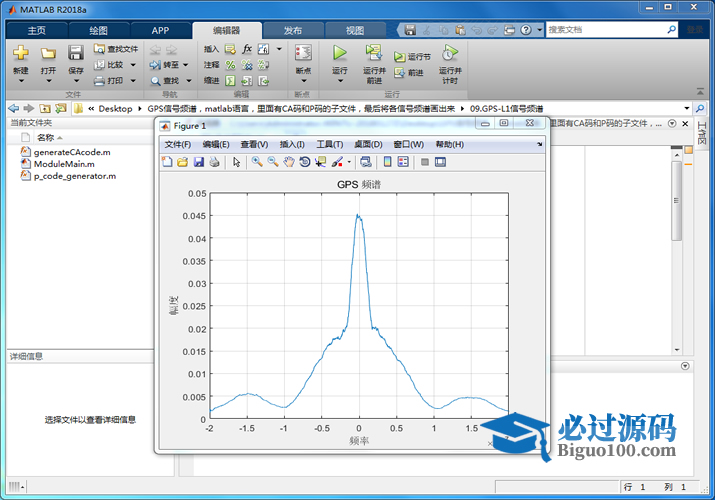Toggle the Pan hand tool in Figure 1
Viewport: 715px width, 500px height.
pos(289,162)
